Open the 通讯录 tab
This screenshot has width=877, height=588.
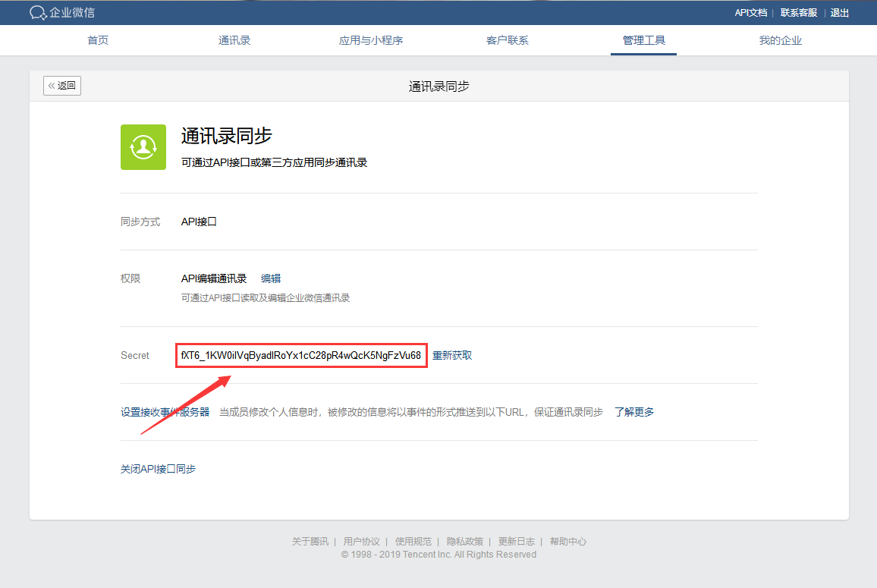(x=234, y=40)
